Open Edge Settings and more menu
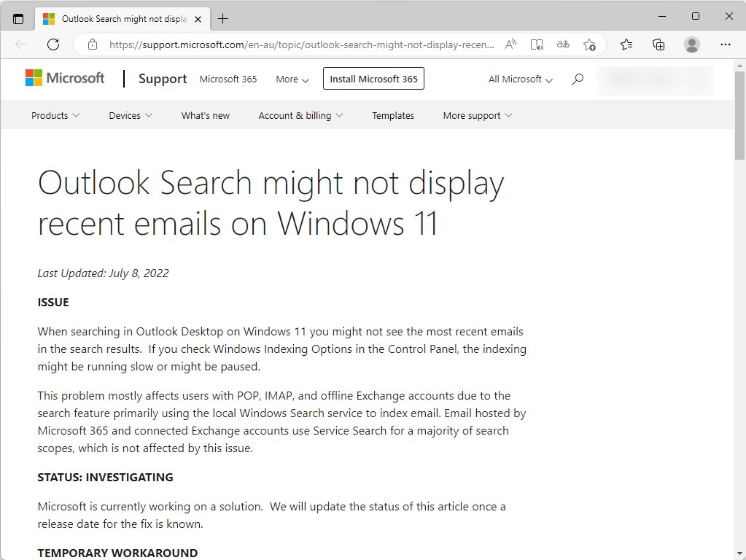Viewport: 746px width, 560px height. click(x=725, y=44)
